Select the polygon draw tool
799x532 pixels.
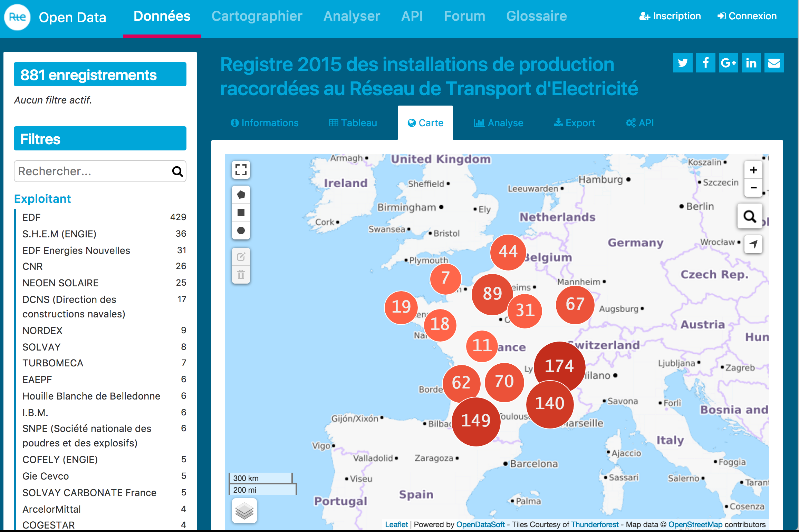(x=241, y=195)
